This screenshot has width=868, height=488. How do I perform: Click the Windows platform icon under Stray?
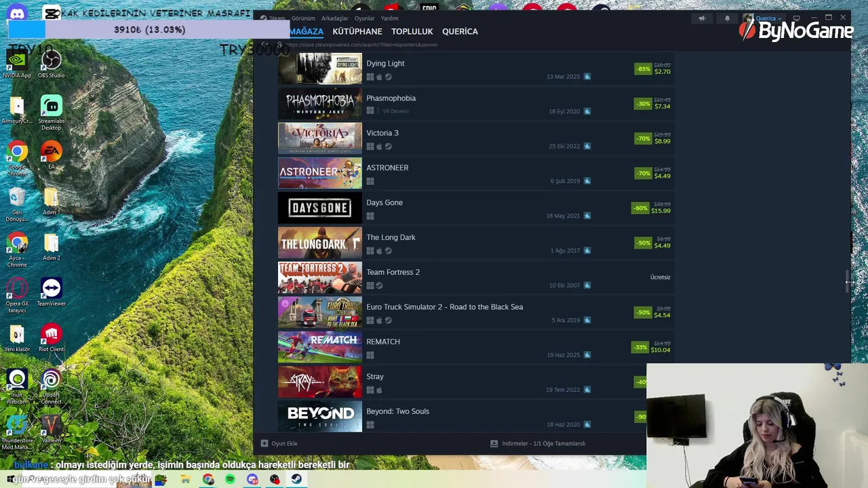click(370, 390)
